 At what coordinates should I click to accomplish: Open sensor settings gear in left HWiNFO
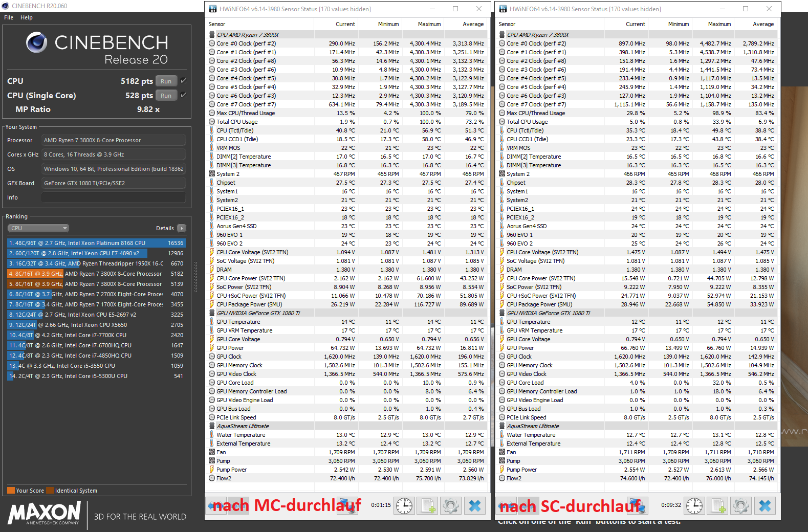pos(451,506)
